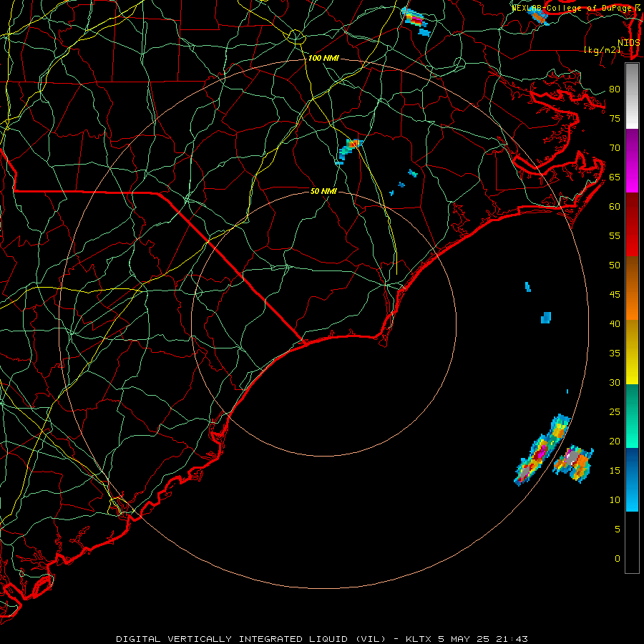This screenshot has width=644, height=644.
Task: Click the 60 value on the color scale
Action: [x=615, y=207]
